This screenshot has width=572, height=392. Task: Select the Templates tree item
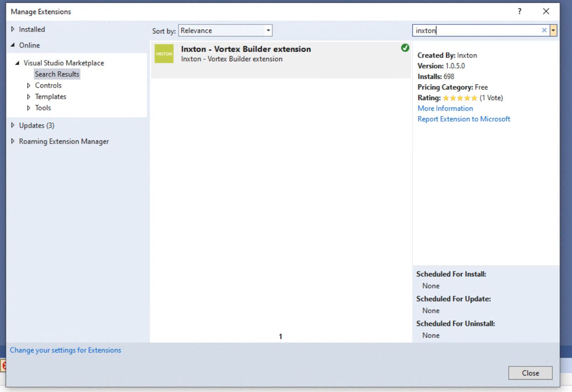[50, 96]
